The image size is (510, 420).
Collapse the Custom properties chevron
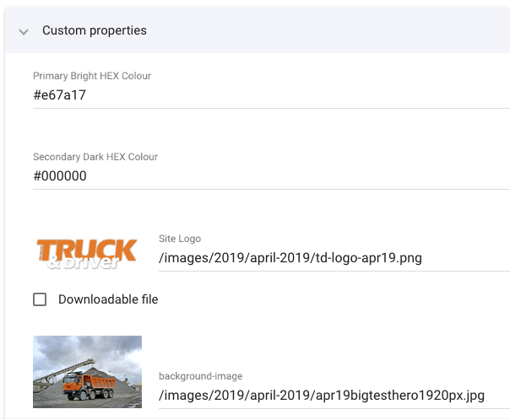click(23, 31)
